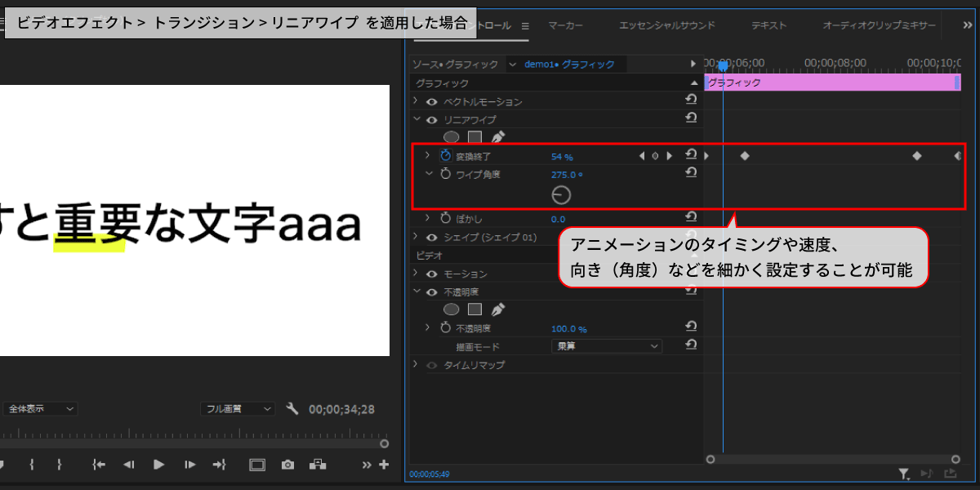The width and height of the screenshot is (980, 490).
Task: Show more transport buttons chevron
Action: (x=367, y=465)
